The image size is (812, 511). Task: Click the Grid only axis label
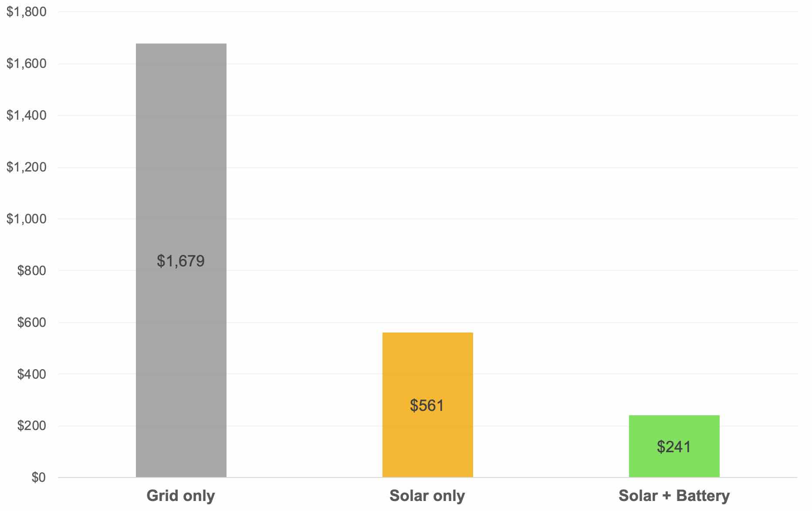[x=181, y=496]
